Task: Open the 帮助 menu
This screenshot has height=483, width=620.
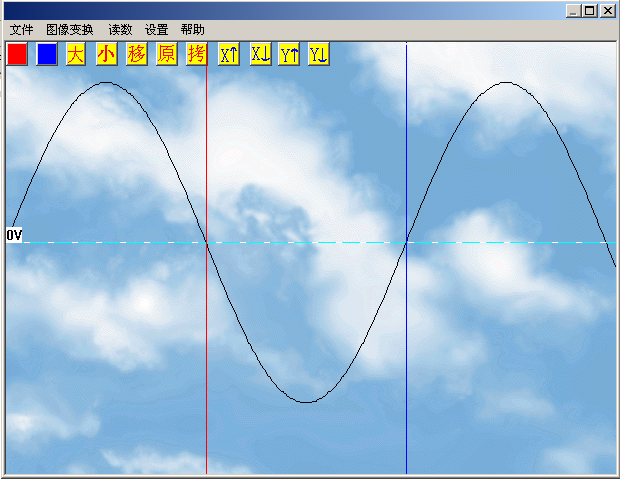Action: pos(193,30)
